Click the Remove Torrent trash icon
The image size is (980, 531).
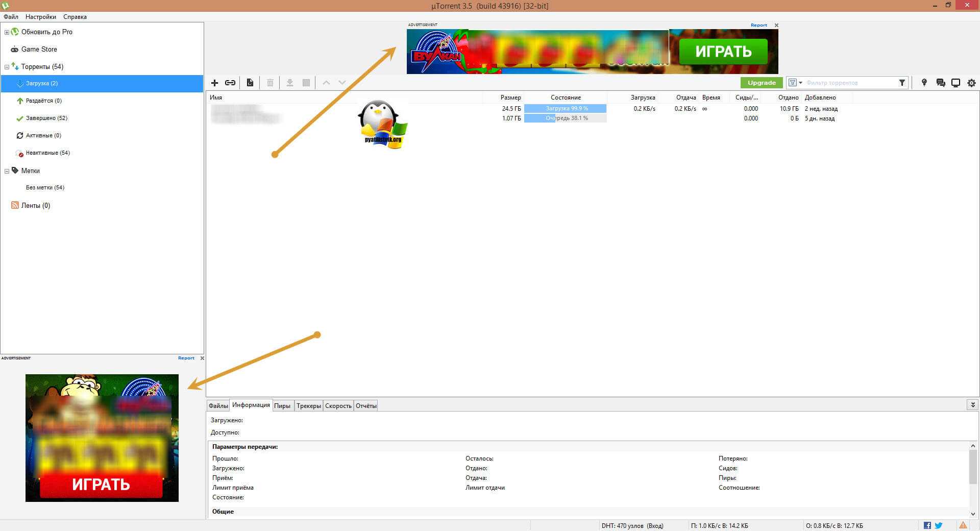tap(270, 83)
